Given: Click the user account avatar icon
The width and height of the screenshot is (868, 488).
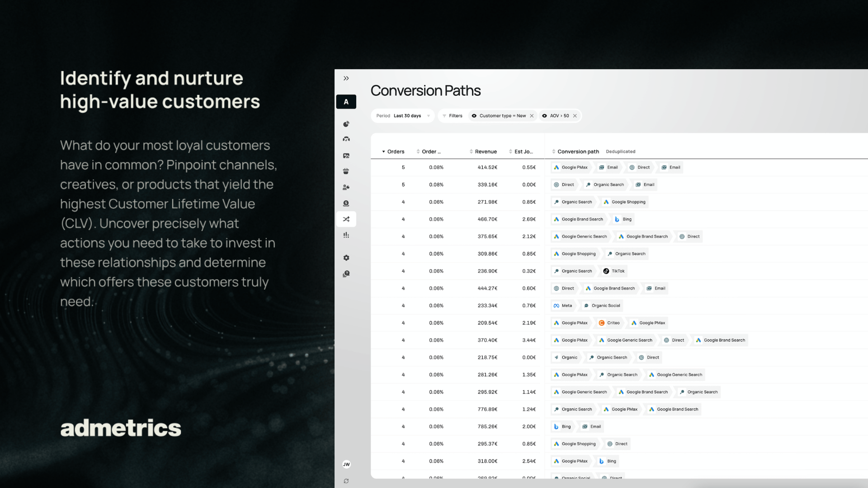Looking at the screenshot, I should (346, 464).
